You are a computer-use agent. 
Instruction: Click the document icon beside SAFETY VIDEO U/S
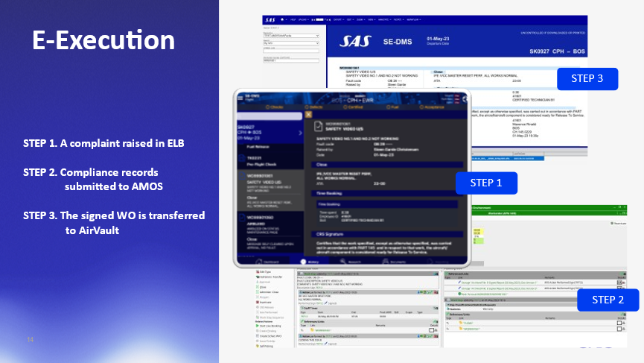319,126
